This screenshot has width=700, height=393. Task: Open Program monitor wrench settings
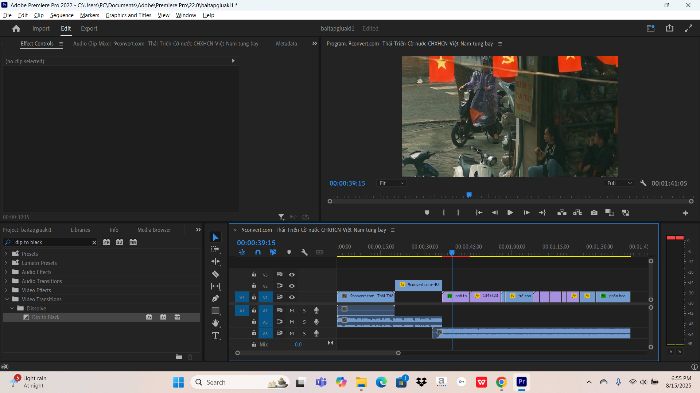[x=643, y=183]
